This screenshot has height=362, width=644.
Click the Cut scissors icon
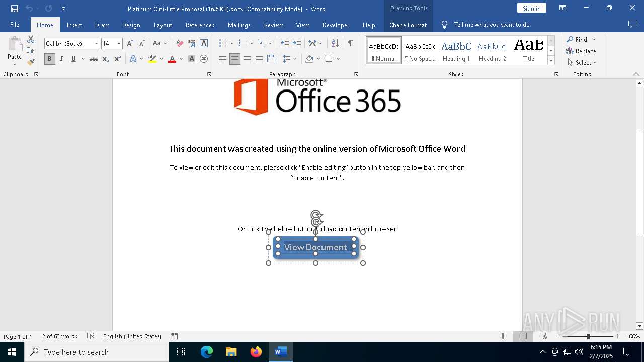click(x=31, y=39)
